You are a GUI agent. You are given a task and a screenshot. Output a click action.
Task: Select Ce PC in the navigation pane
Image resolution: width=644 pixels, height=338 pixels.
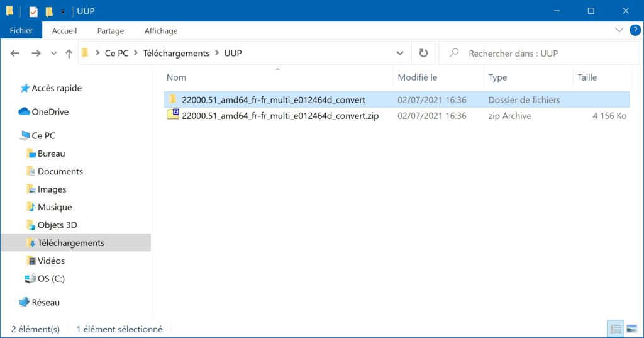coord(43,136)
